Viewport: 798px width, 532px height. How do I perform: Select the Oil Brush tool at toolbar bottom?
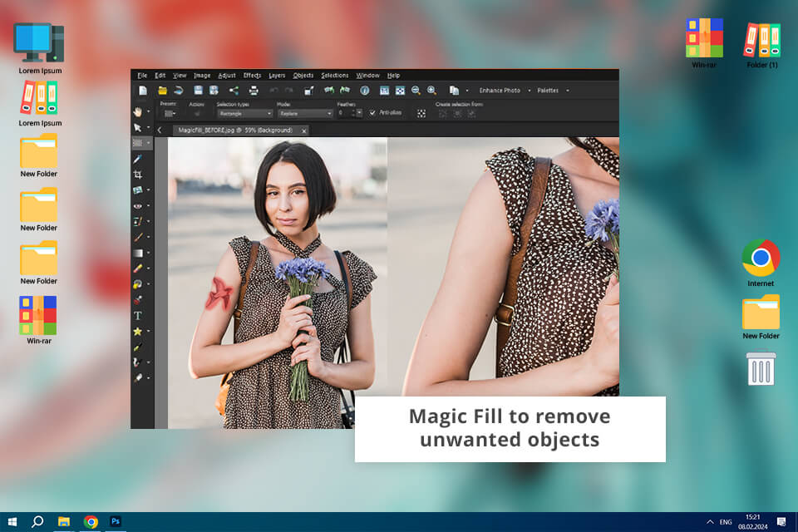(137, 378)
